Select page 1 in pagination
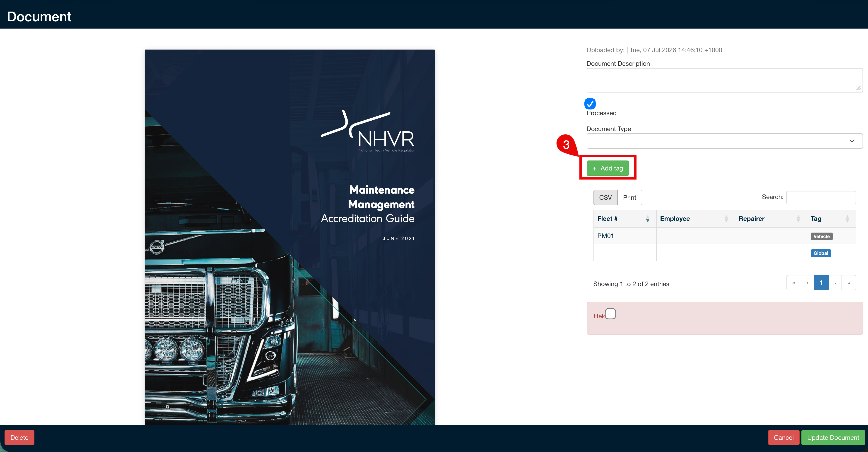 pyautogui.click(x=821, y=283)
